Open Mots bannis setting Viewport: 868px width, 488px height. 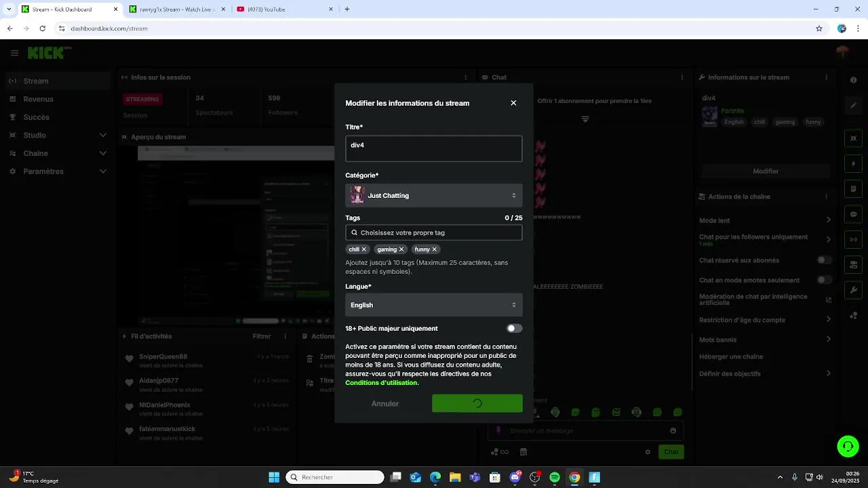click(766, 340)
